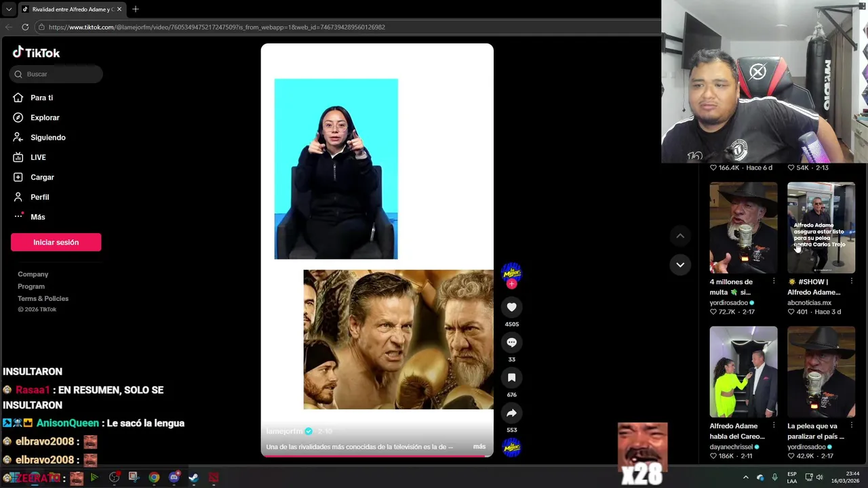This screenshot has width=868, height=488.
Task: Open the network tray icon
Action: pyautogui.click(x=808, y=477)
